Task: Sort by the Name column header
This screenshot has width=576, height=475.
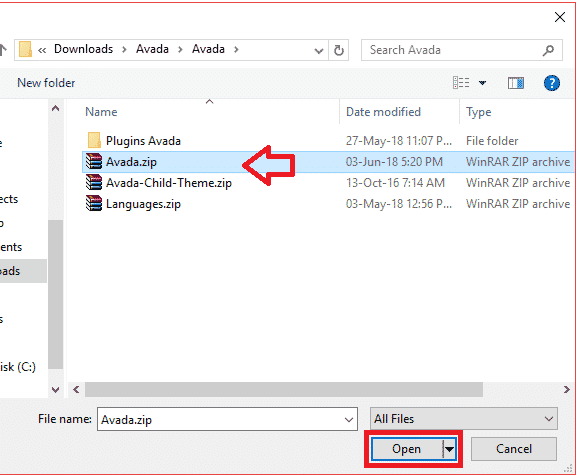Action: coord(101,112)
